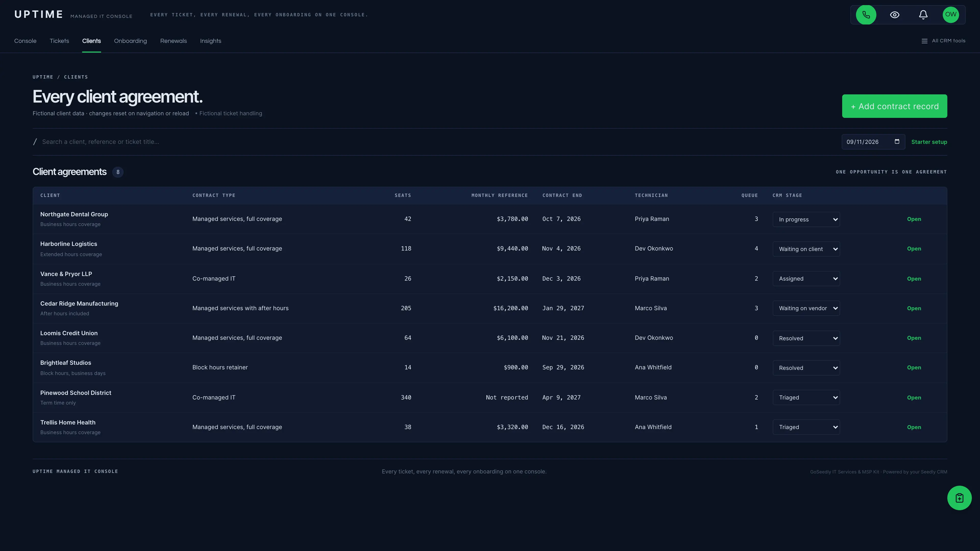980x551 pixels.
Task: Open notifications bell icon
Action: tap(923, 15)
